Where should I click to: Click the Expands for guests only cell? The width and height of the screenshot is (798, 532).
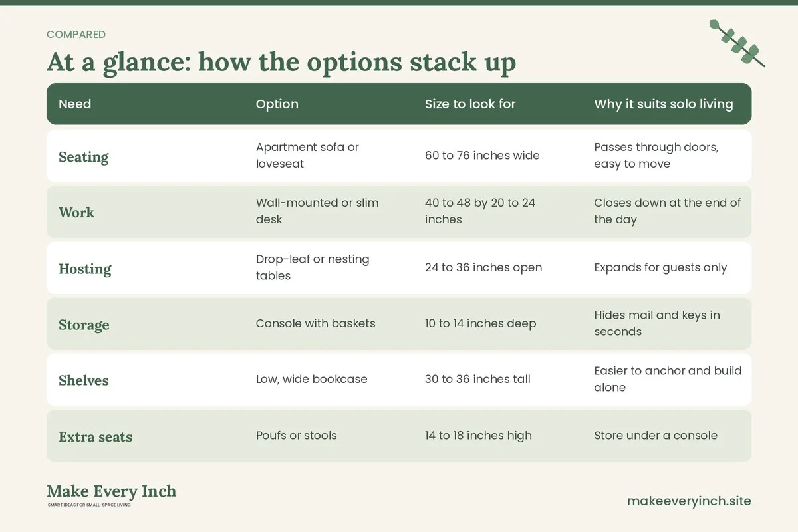[660, 267]
